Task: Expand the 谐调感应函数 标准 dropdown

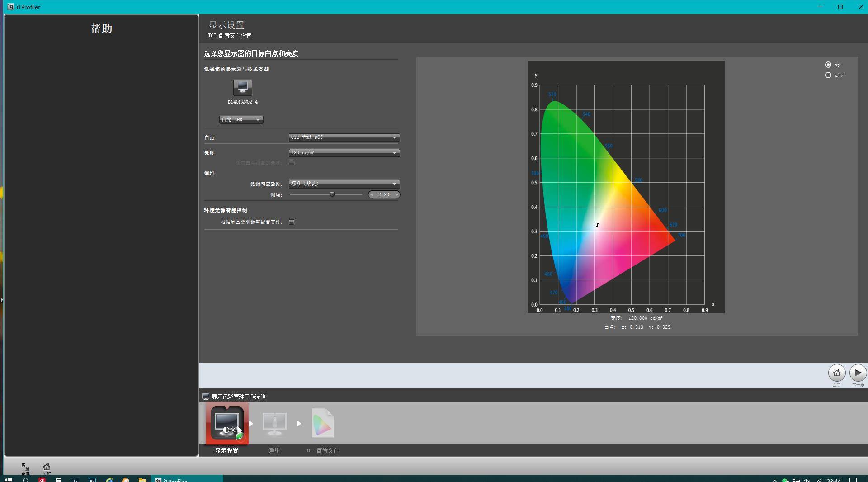Action: 344,184
